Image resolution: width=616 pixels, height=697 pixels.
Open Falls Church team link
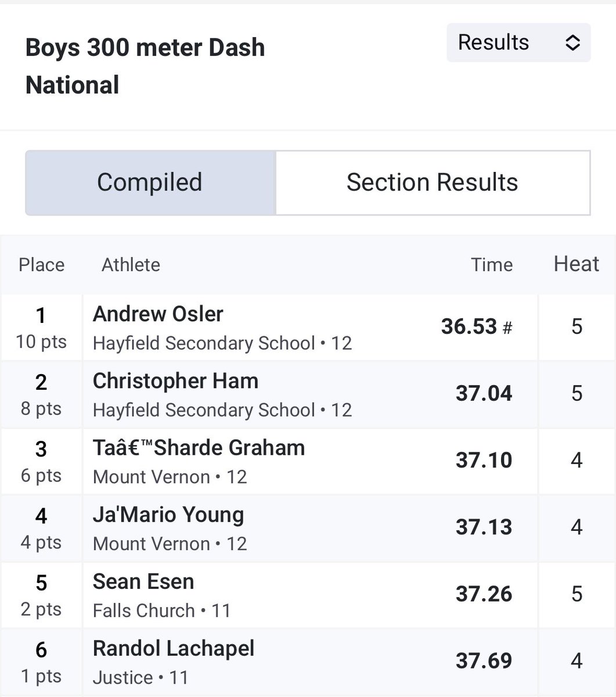pos(143,610)
